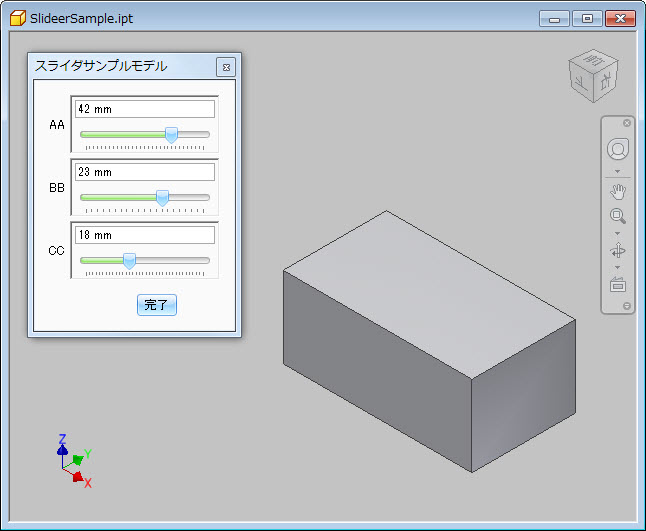Close the navigation bar panel
Viewport: 646px width, 531px height.
pos(627,123)
